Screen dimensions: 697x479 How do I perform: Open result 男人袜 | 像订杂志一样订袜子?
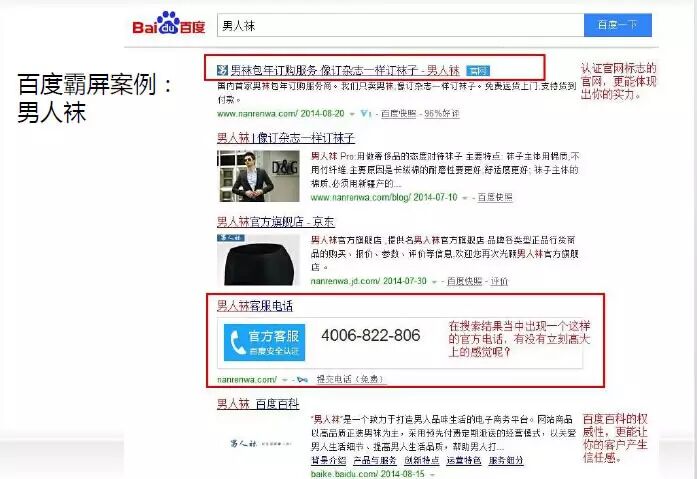pos(286,138)
